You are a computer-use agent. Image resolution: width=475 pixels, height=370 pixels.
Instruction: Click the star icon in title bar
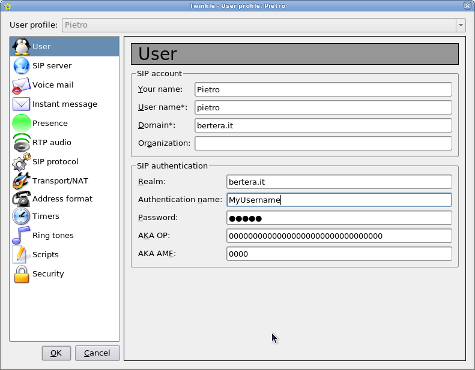point(7,6)
